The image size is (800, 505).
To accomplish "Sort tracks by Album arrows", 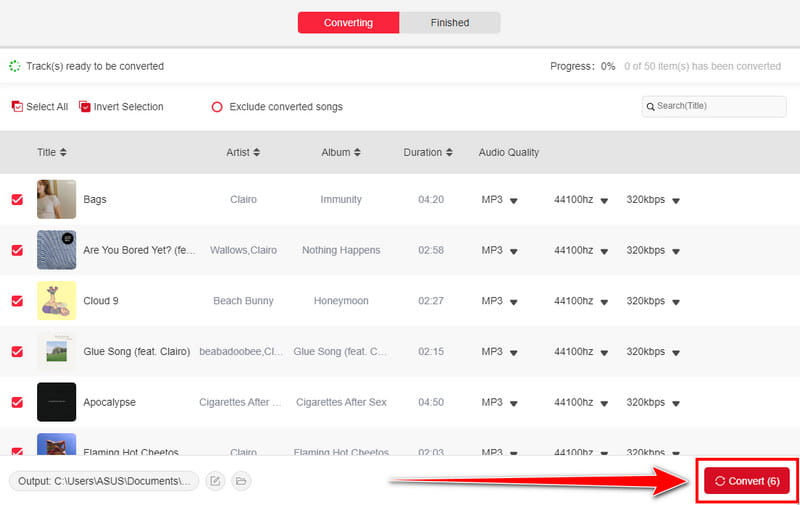I will point(357,153).
